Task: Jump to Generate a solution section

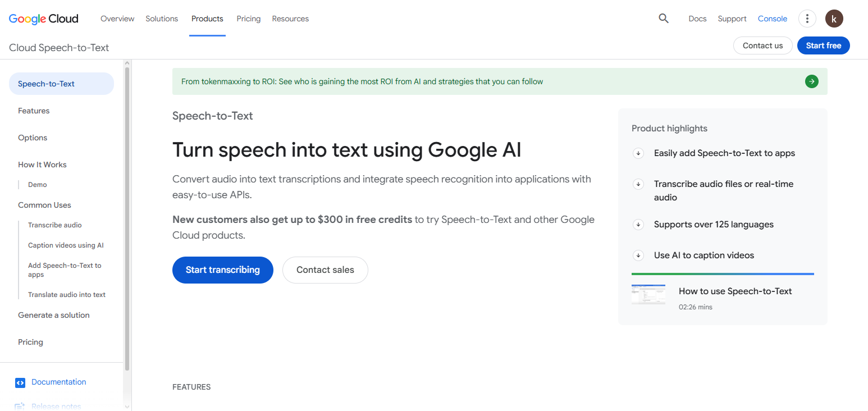Action: pos(54,315)
